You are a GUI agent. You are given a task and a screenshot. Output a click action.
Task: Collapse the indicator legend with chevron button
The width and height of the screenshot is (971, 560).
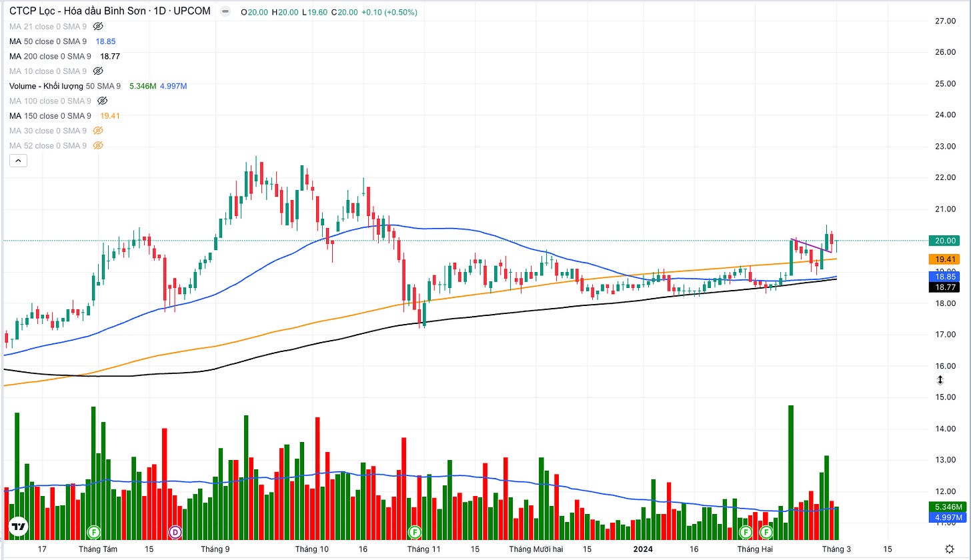pyautogui.click(x=17, y=161)
